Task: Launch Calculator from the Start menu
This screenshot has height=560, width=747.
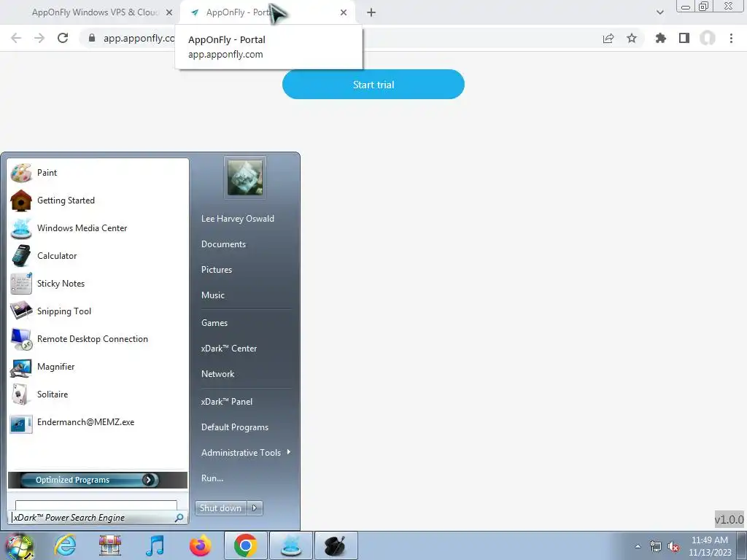Action: (98, 256)
